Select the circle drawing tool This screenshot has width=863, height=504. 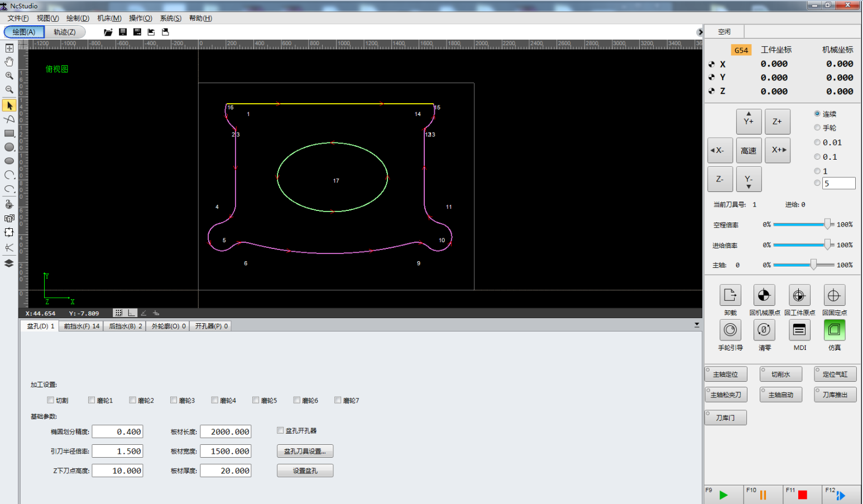pyautogui.click(x=9, y=147)
